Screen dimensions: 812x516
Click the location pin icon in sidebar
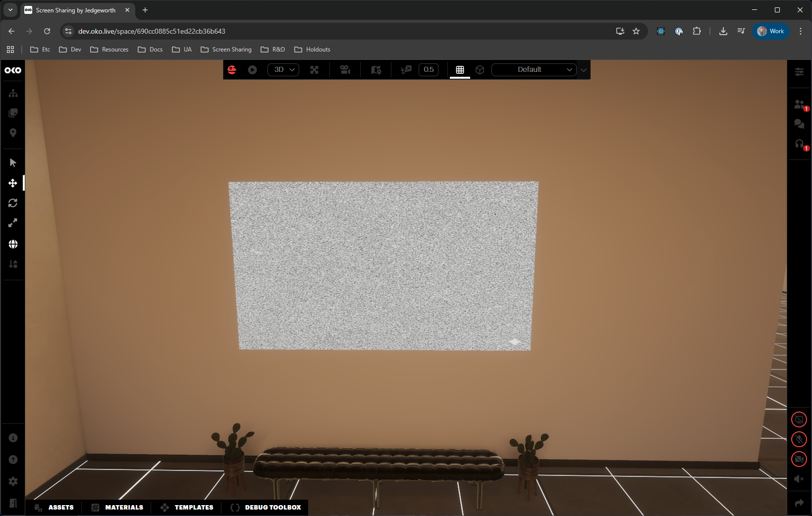(13, 133)
